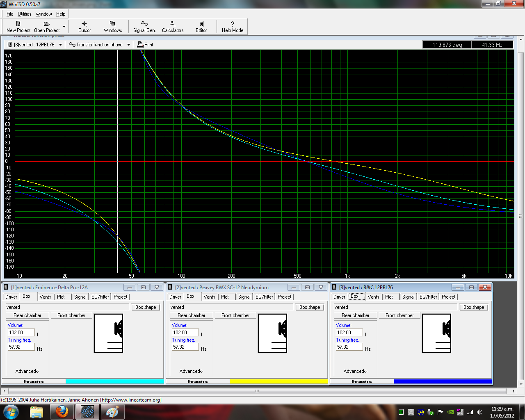Expand the project selector dropdown showing 12PBL76
Viewport: 525px width, 420px height.
click(61, 45)
